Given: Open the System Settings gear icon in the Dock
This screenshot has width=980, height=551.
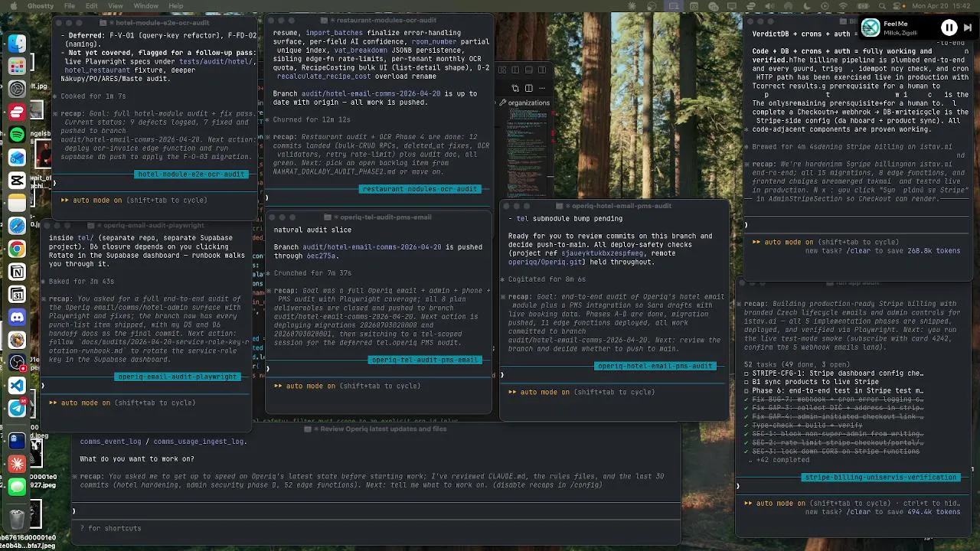Looking at the screenshot, I should click(x=17, y=90).
